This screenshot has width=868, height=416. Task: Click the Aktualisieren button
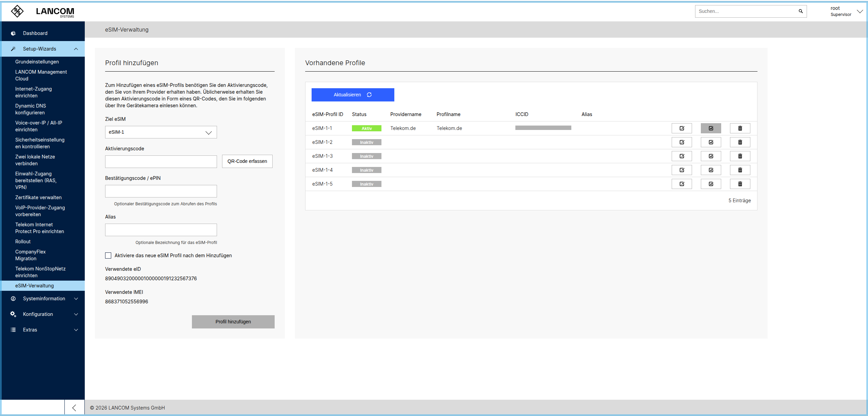[x=353, y=95]
